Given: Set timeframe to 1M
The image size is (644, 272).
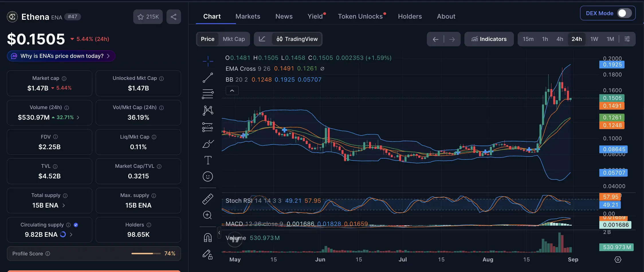Looking at the screenshot, I should point(610,39).
